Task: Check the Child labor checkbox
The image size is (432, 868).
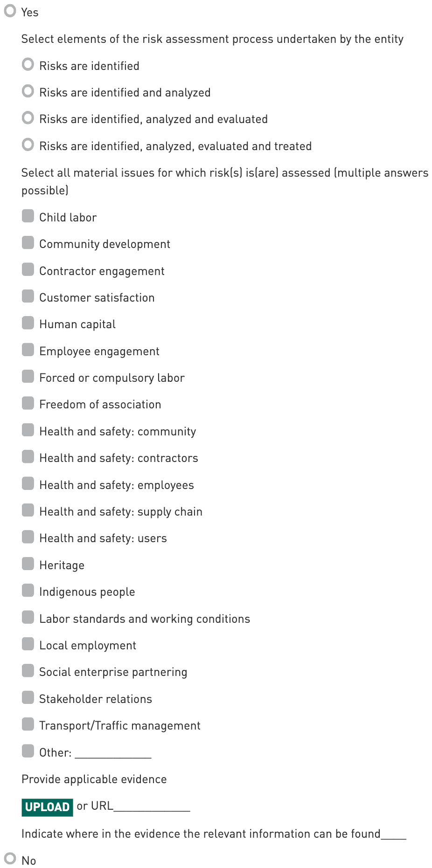Action: coord(28,216)
